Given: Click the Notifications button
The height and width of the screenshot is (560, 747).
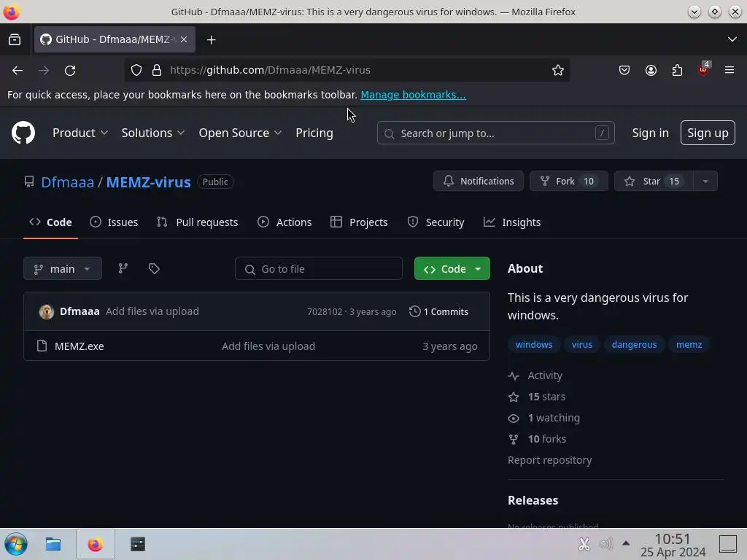Looking at the screenshot, I should (479, 181).
